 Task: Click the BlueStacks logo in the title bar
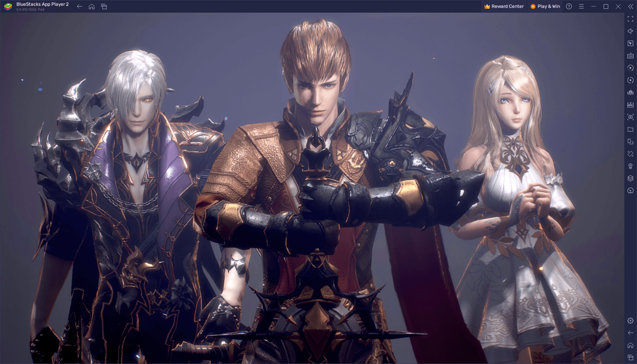[x=8, y=6]
